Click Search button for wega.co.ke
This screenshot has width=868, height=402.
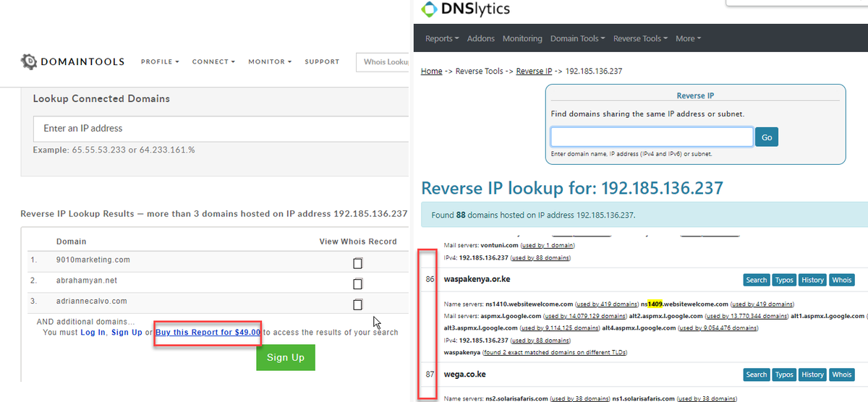click(x=756, y=375)
